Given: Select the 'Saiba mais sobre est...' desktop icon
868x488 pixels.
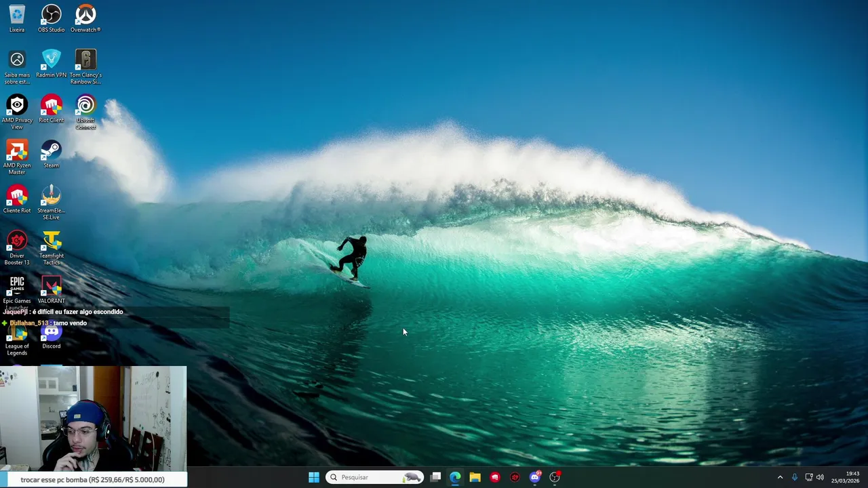Looking at the screenshot, I should [17, 67].
